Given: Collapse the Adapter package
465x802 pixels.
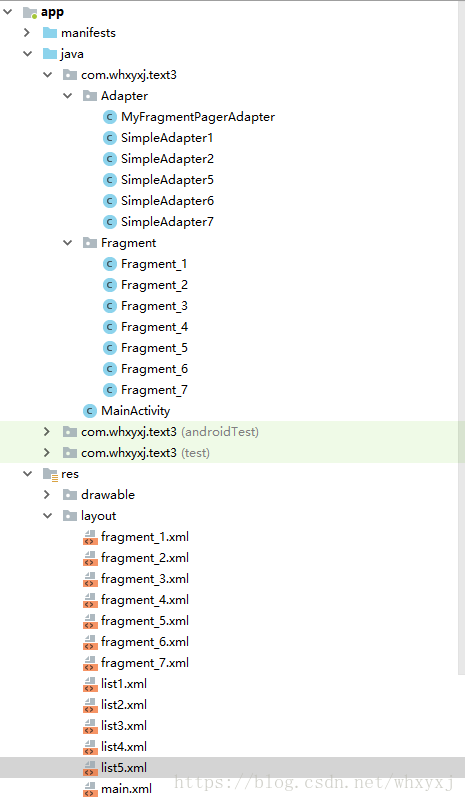Looking at the screenshot, I should [68, 96].
